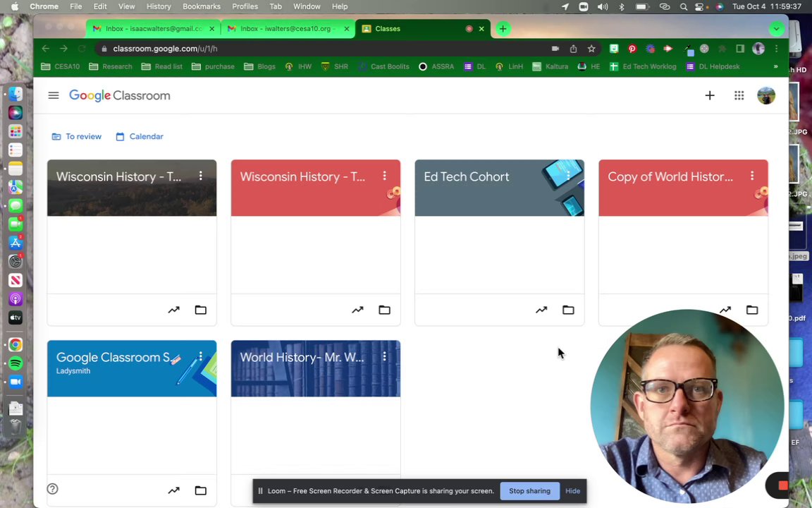Open the Calendar link
This screenshot has width=812, height=508.
pyautogui.click(x=140, y=136)
